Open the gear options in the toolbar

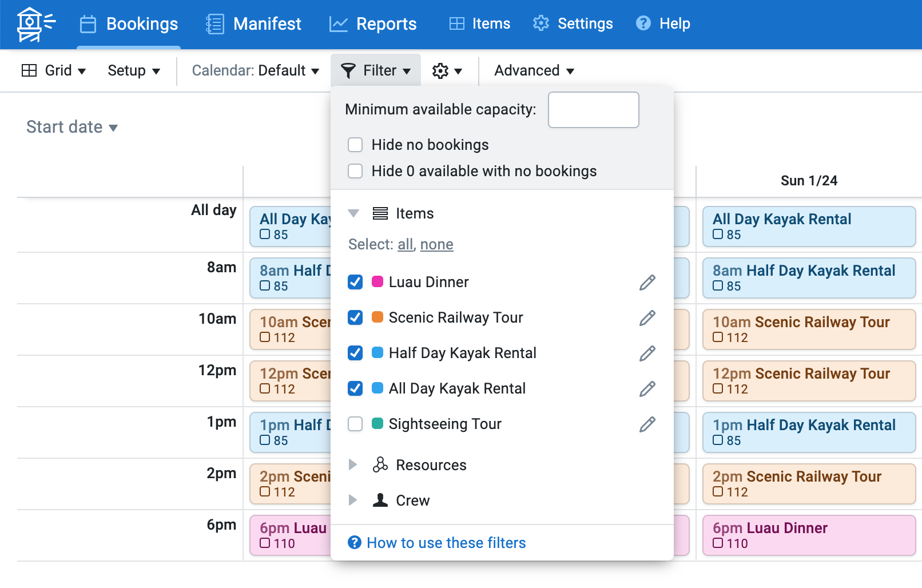pos(447,71)
